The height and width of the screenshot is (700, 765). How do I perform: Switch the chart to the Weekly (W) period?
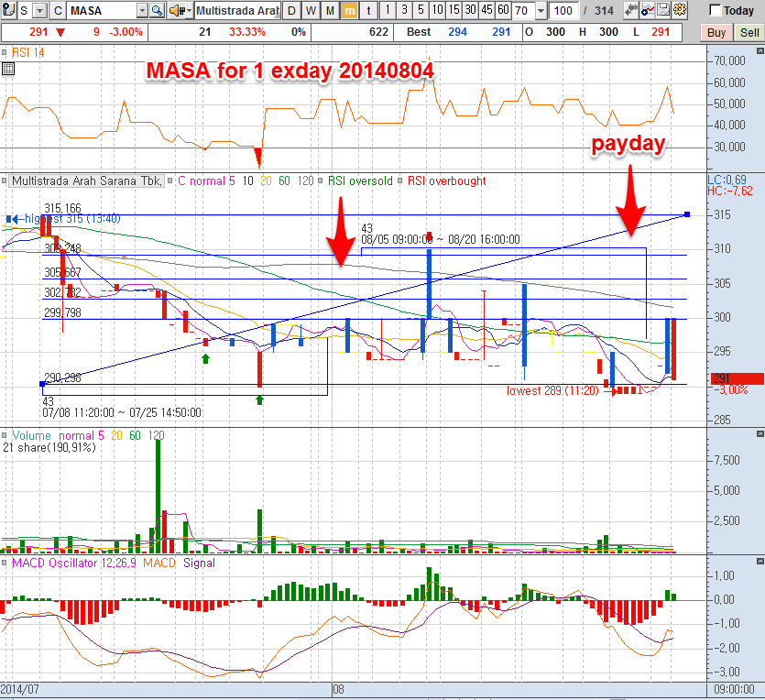(311, 10)
